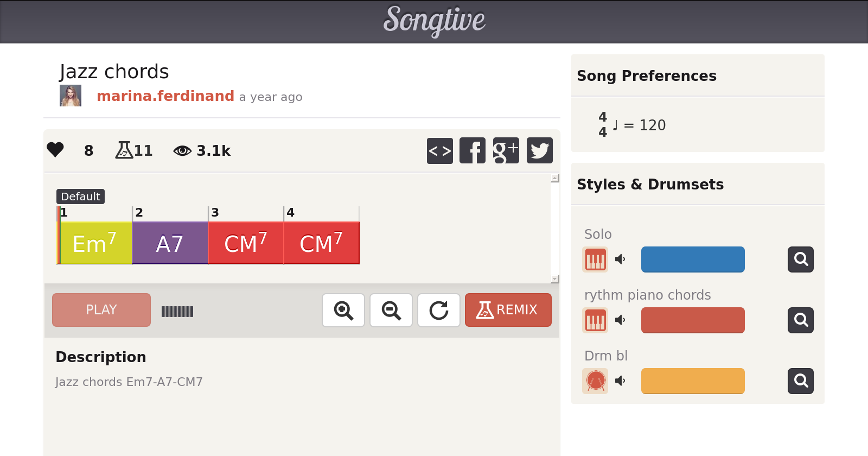Screen dimensions: 868x456
Task: Mute the rythm piano chords track
Action: pyautogui.click(x=620, y=320)
